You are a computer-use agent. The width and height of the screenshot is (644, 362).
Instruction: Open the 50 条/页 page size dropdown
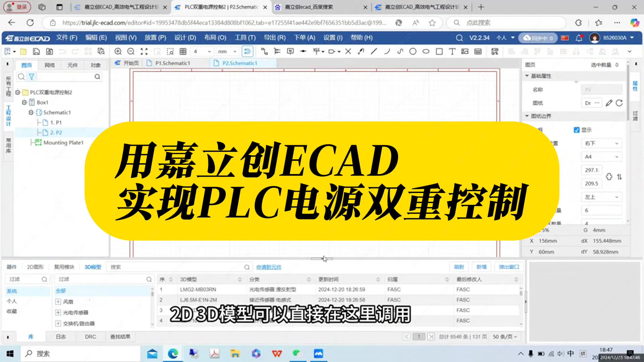click(x=504, y=337)
